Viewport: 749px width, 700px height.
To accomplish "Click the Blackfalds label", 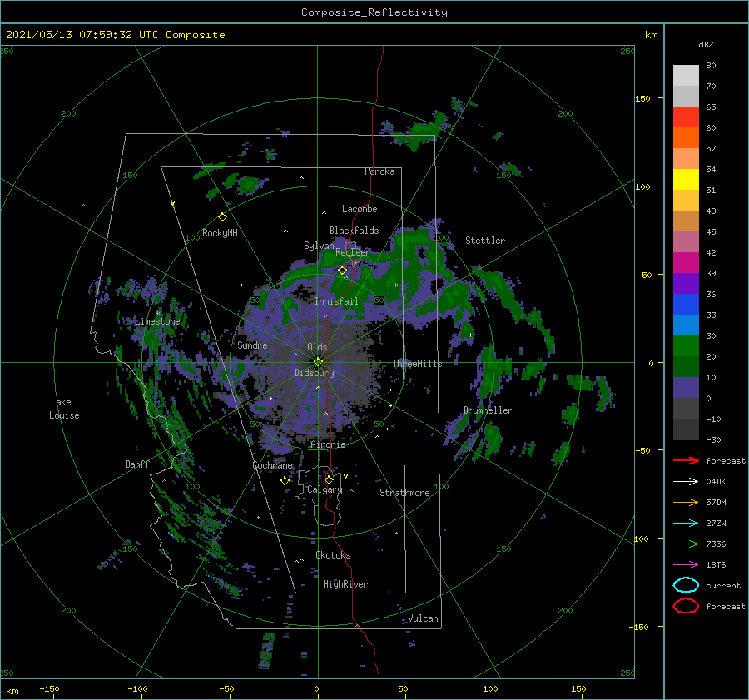I will coord(354,231).
